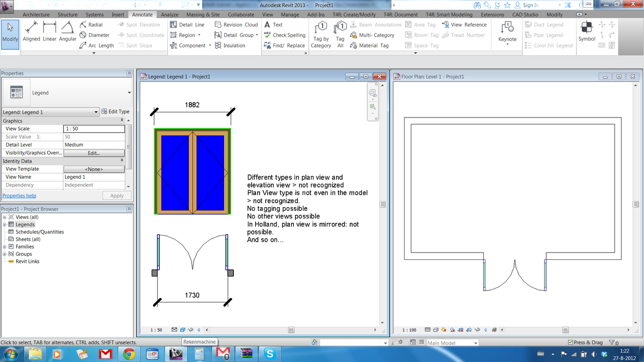Select the Multi-Category tag tool

(372, 35)
